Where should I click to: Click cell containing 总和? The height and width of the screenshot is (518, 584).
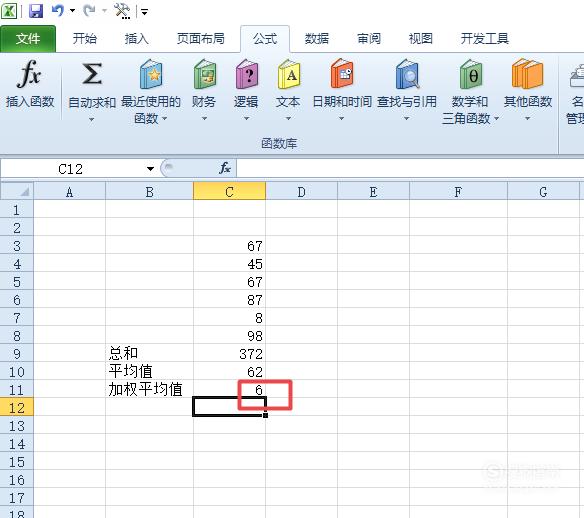[x=149, y=353]
